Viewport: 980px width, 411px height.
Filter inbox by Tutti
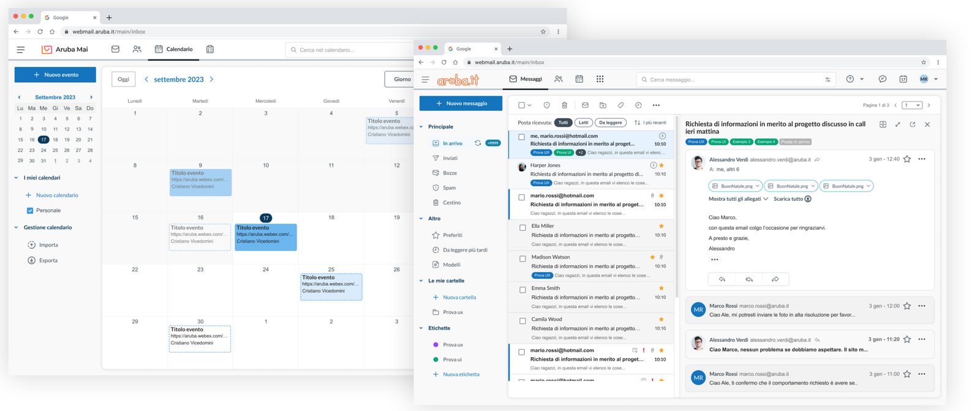(563, 123)
